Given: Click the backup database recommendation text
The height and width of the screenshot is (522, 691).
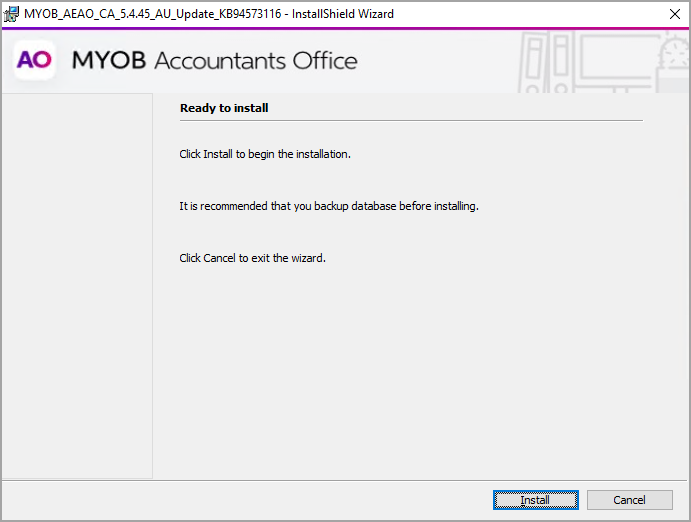Looking at the screenshot, I should point(329,206).
